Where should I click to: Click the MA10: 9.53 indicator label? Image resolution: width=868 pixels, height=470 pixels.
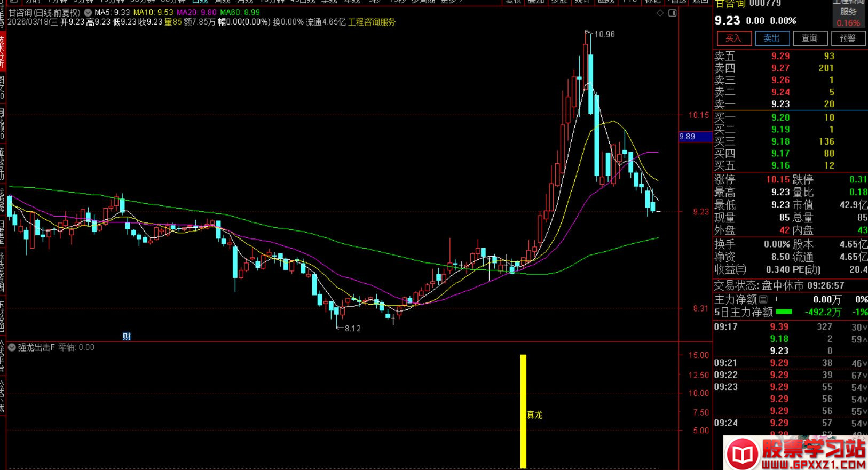pos(153,12)
